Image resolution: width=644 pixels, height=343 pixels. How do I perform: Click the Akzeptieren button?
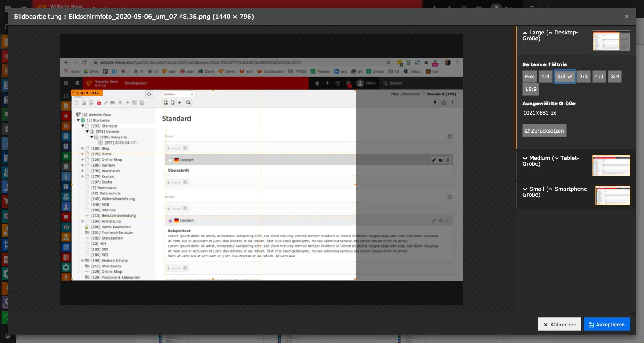point(606,324)
